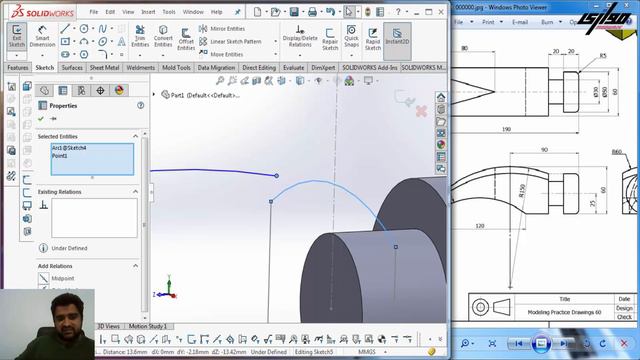Screen dimensions: 640x360
Task: Open the Design Library task pane icon
Action: (441, 109)
